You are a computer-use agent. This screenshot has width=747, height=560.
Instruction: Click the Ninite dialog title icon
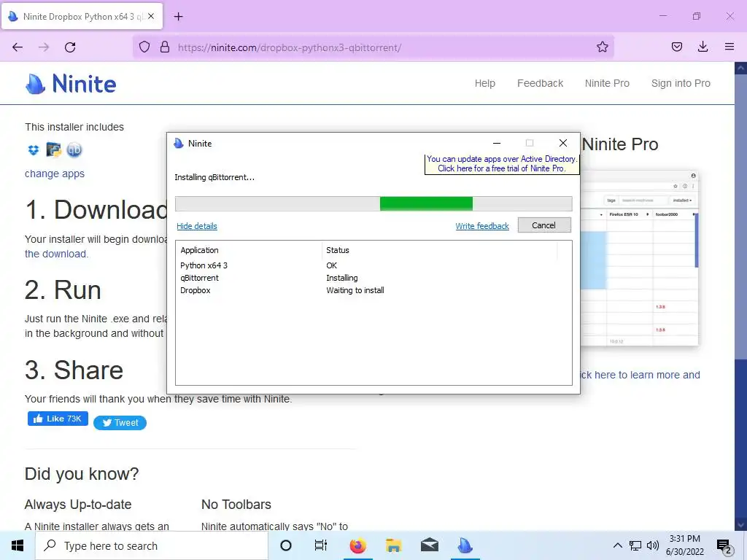(x=179, y=144)
